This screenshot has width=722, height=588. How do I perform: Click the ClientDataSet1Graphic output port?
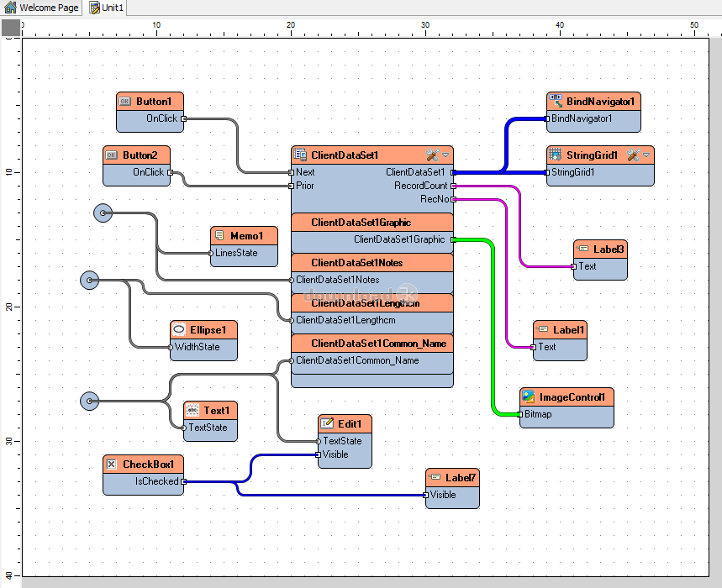pyautogui.click(x=454, y=239)
